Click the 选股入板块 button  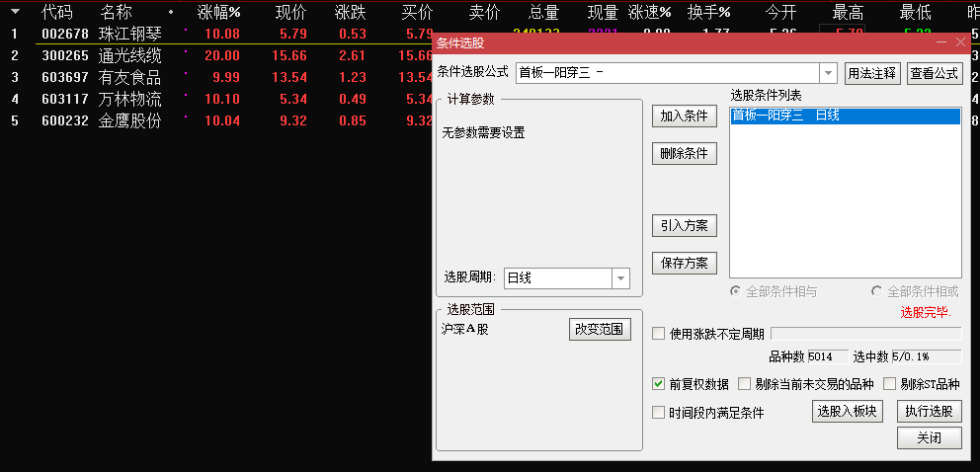[x=848, y=412]
